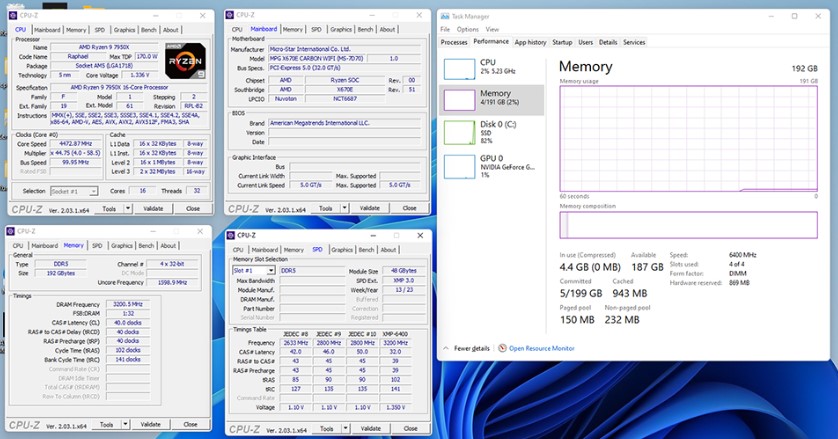The height and width of the screenshot is (439, 838).
Task: Click Validate in the Memory CPU-Z window
Action: pos(151,424)
